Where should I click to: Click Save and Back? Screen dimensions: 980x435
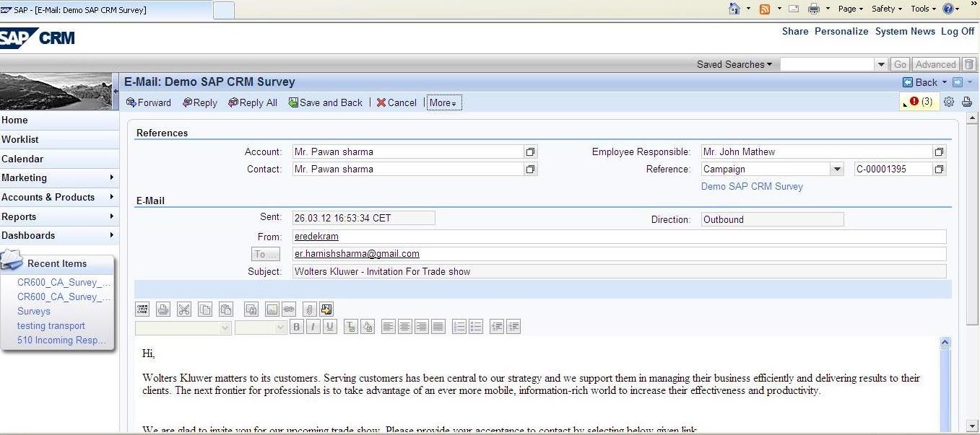click(x=326, y=102)
